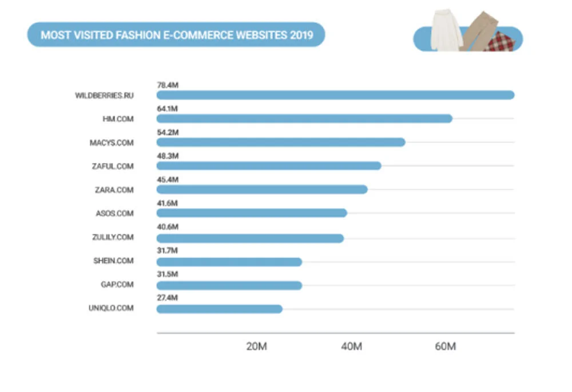This screenshot has height=392, width=572.
Task: Select the WILDBERRIES.RU bar in the chart
Action: click(x=335, y=95)
